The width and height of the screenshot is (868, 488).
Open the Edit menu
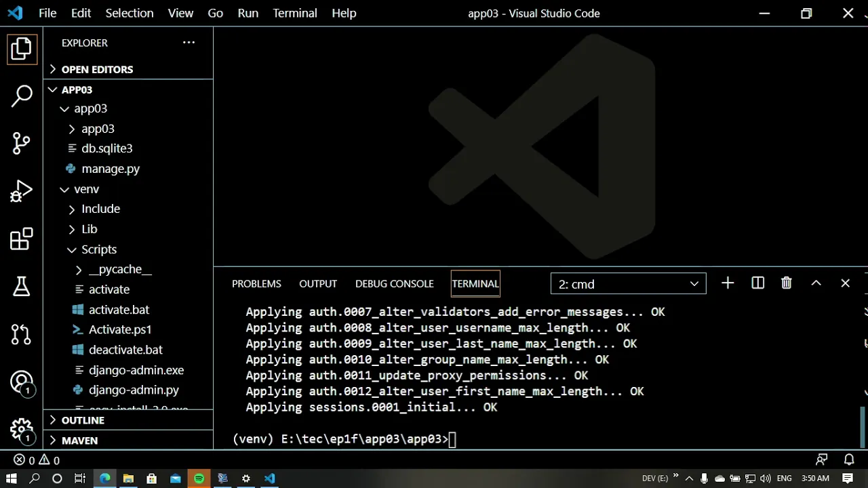pyautogui.click(x=81, y=13)
